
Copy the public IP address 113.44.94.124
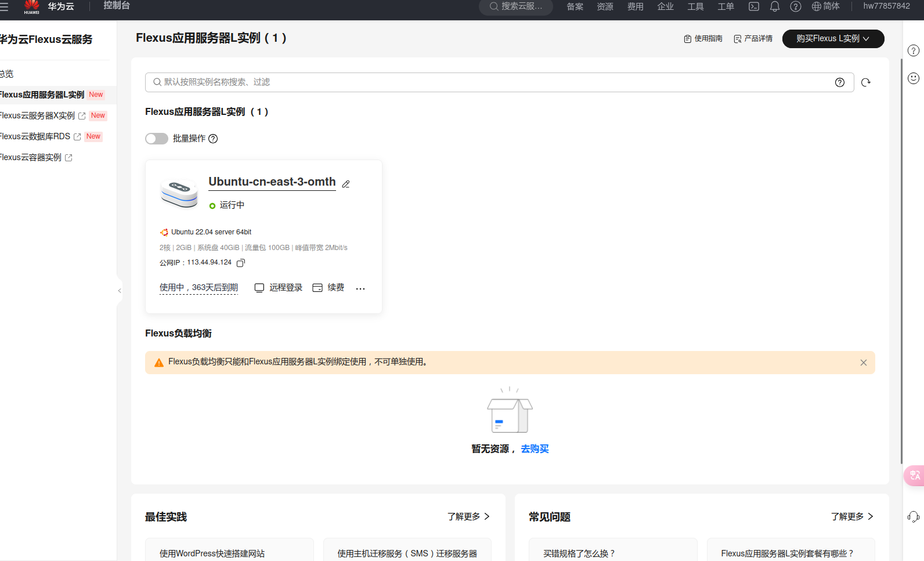click(241, 263)
